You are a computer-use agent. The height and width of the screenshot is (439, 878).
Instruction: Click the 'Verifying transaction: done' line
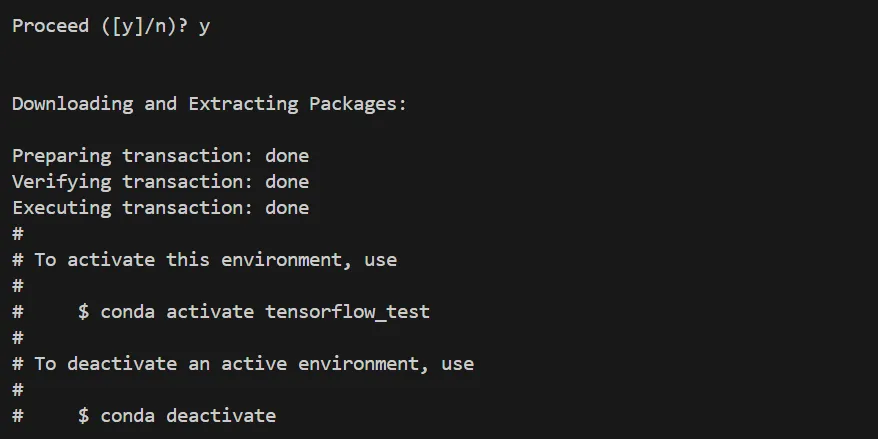pos(160,182)
